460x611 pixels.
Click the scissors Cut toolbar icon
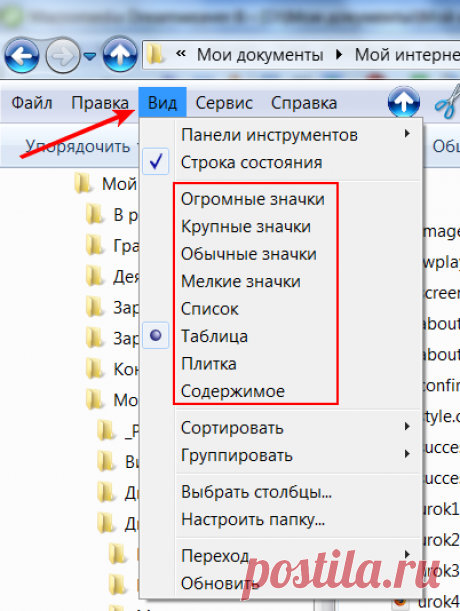click(x=448, y=102)
